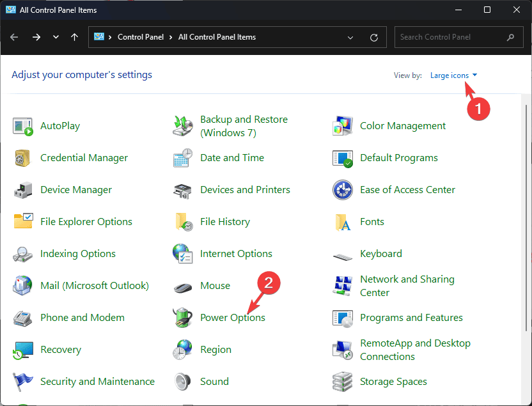Click the Backup and Restore icon
Image resolution: width=532 pixels, height=406 pixels.
click(182, 126)
